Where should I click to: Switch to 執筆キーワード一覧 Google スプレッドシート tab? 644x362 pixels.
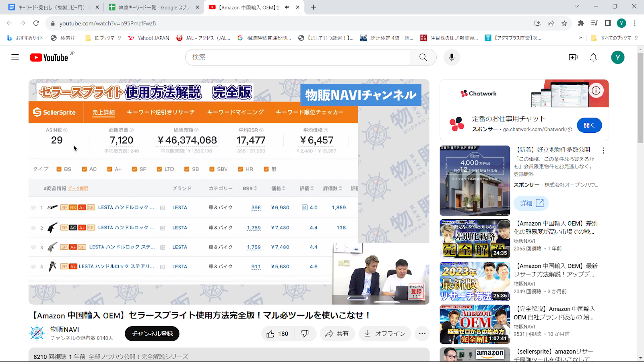[154, 7]
